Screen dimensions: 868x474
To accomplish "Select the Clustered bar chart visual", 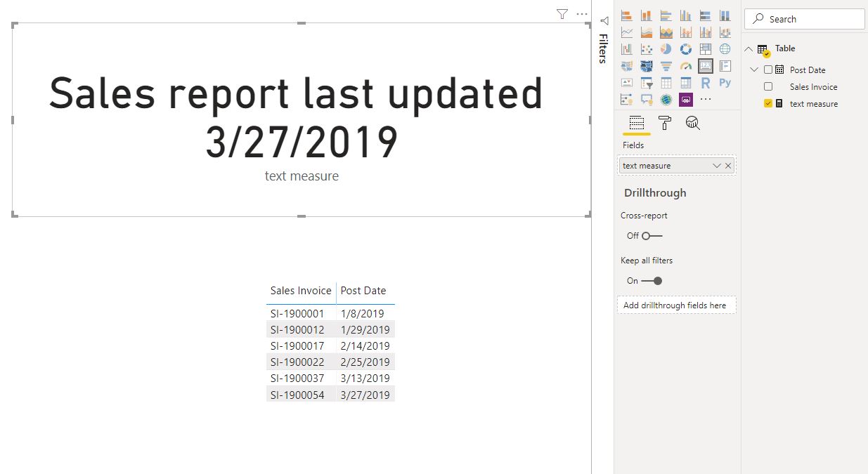I will pos(666,15).
